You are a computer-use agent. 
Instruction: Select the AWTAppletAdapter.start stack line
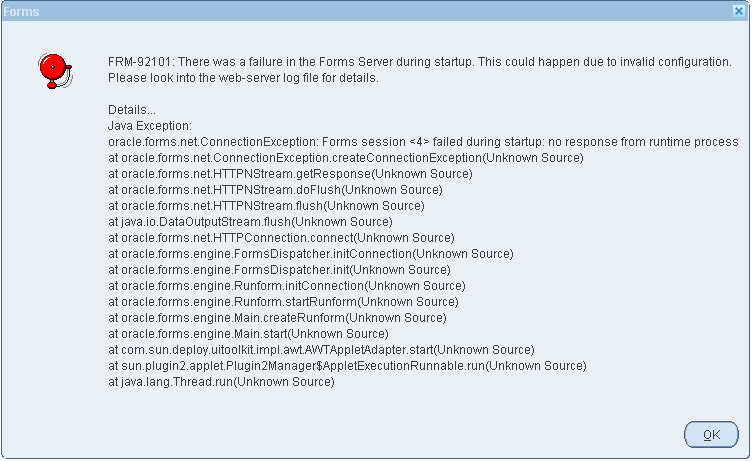[x=321, y=350]
